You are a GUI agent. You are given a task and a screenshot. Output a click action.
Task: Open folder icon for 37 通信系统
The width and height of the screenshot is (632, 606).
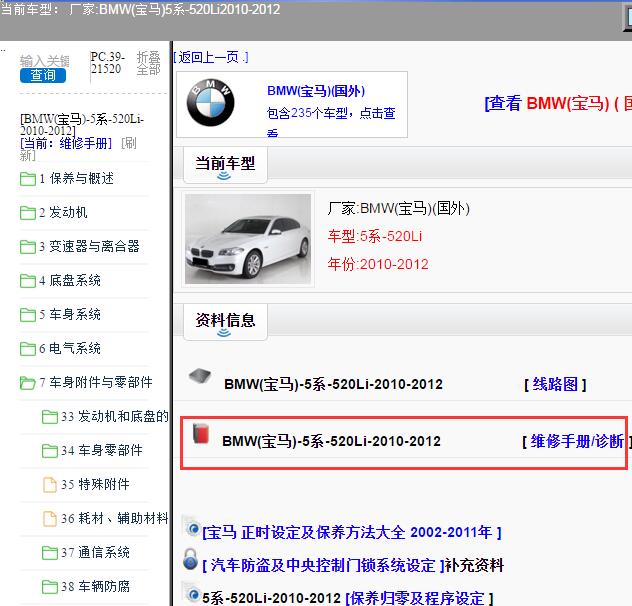tap(50, 552)
